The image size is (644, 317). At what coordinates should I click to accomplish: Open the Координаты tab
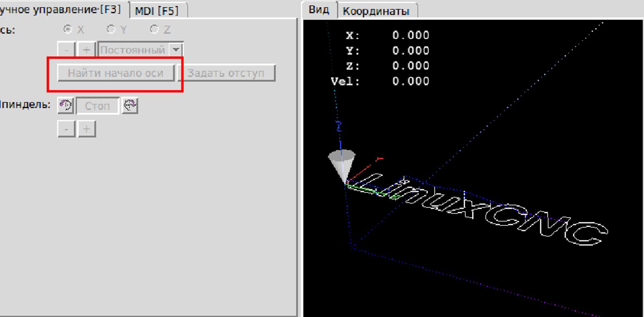376,11
